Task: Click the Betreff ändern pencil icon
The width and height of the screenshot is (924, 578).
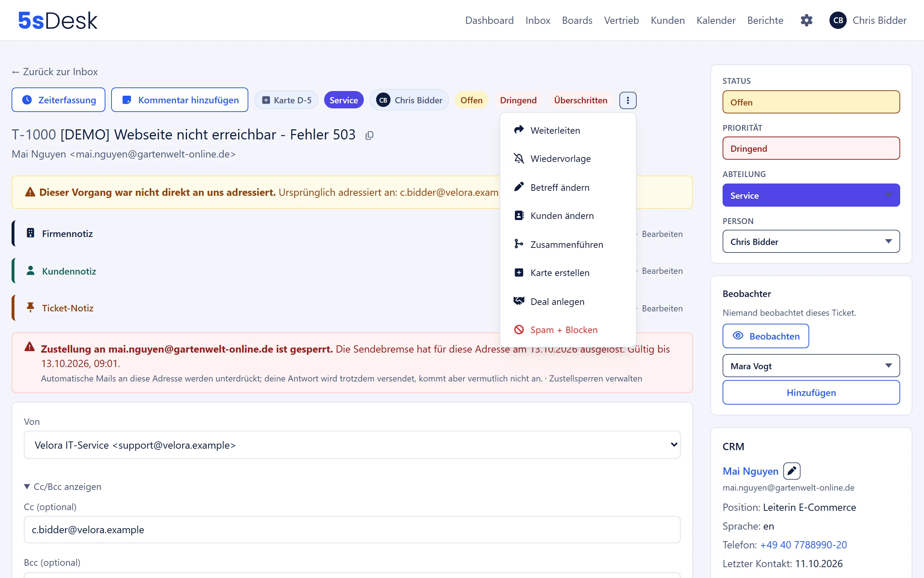Action: [519, 187]
